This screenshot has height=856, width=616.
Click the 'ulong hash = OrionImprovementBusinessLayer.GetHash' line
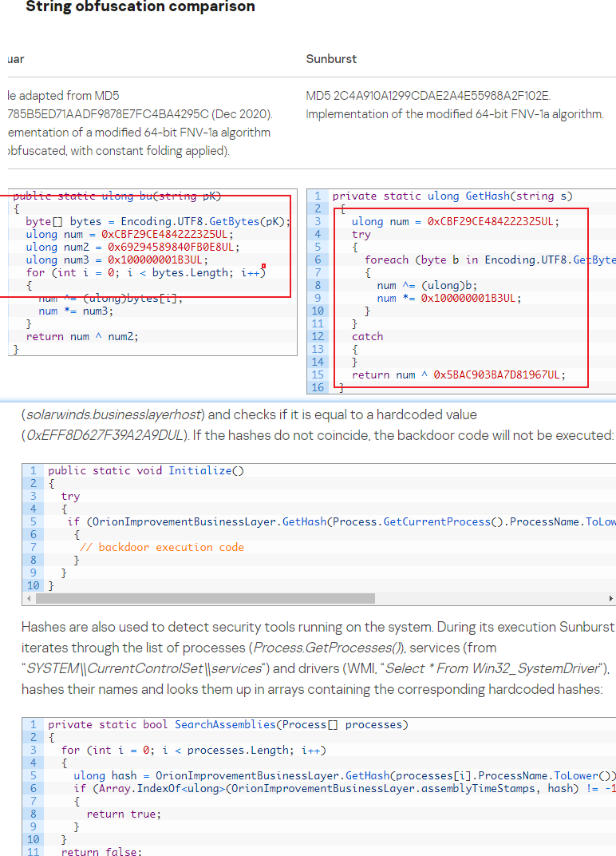[345, 776]
